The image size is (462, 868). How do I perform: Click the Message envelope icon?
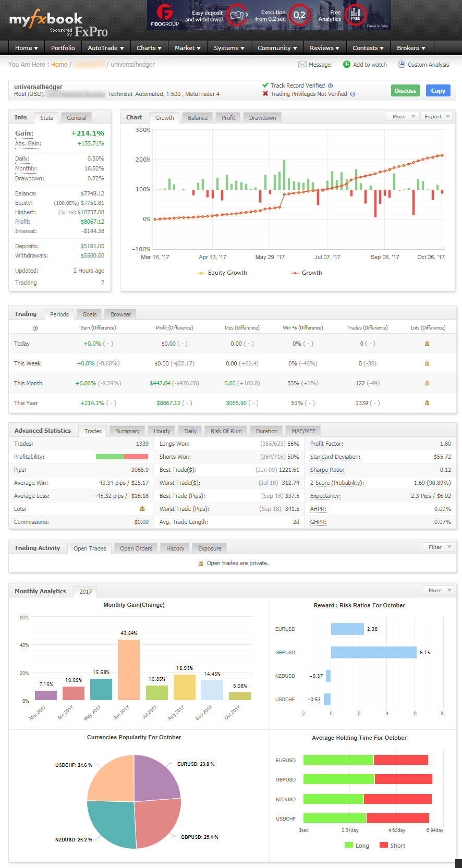pos(302,65)
